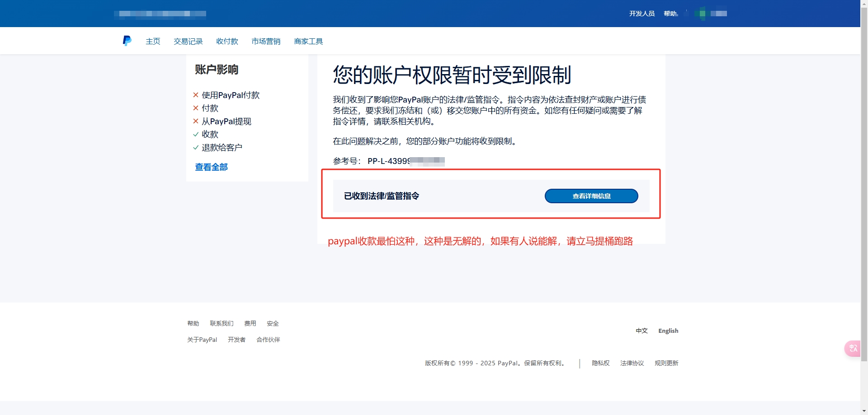Go to 主页 in the navigation
Screen dimensions: 868x415
pyautogui.click(x=153, y=42)
